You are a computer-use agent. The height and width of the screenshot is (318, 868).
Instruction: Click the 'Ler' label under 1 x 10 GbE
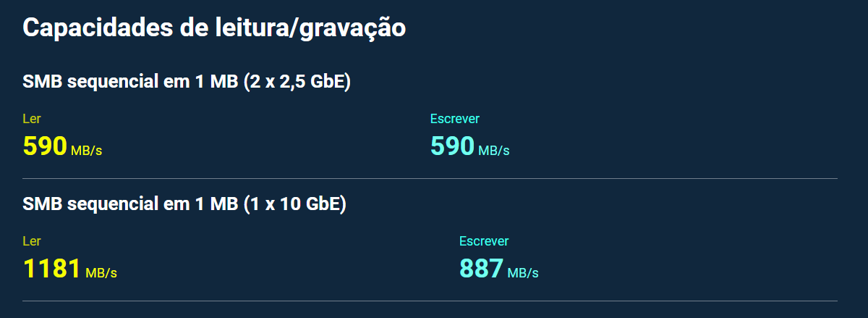31,241
